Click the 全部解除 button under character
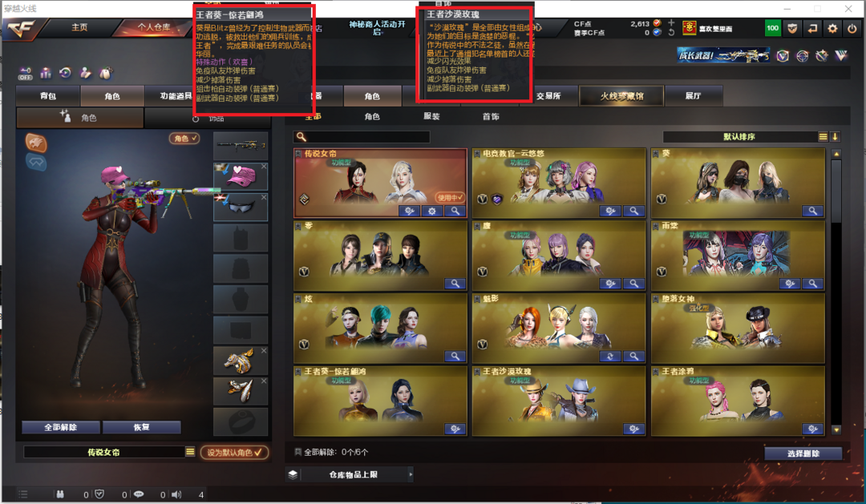 (x=61, y=427)
